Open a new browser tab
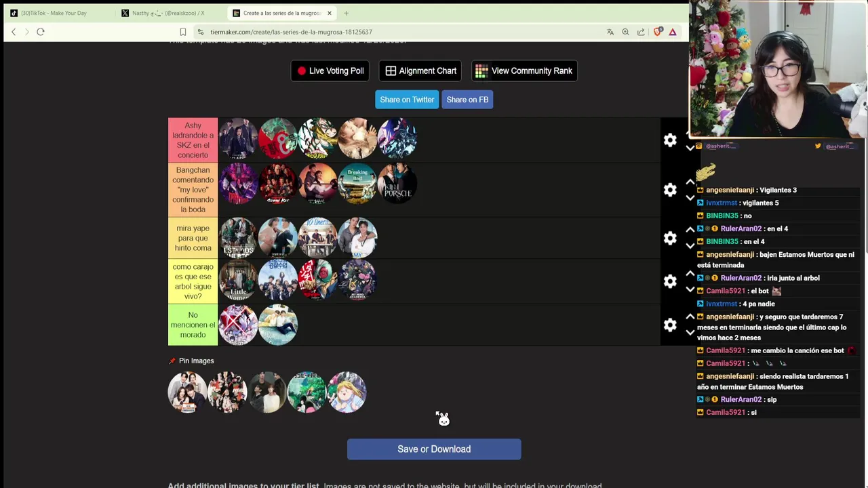This screenshot has height=488, width=868. pos(346,13)
